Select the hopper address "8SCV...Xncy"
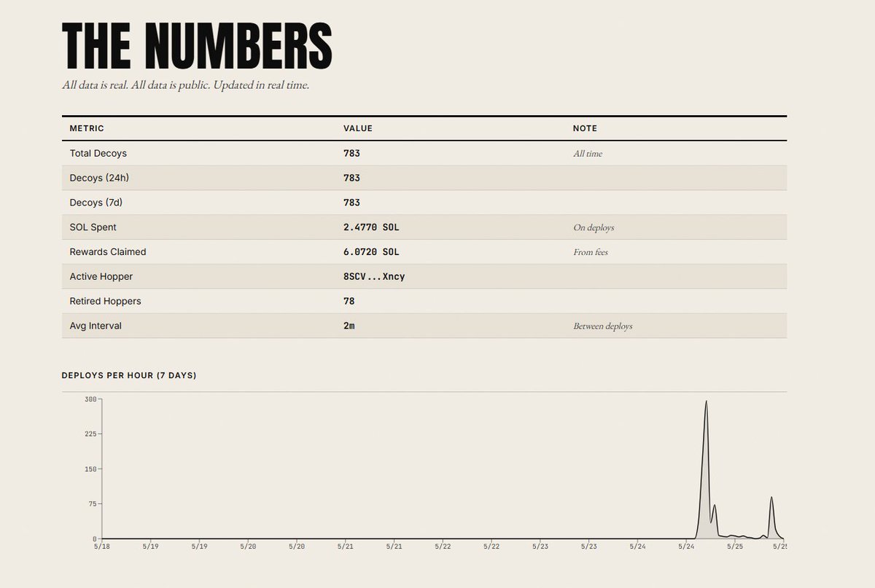875x588 pixels. 374,277
